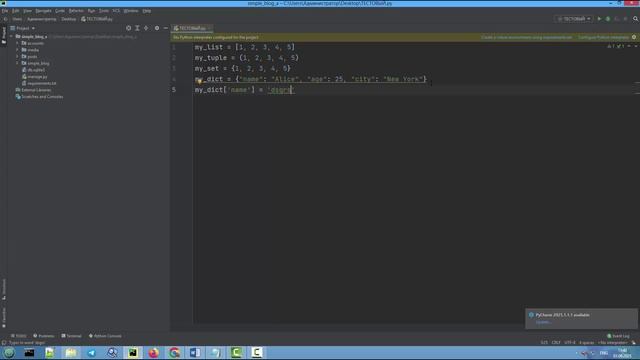Hide the Project tool window
The width and height of the screenshot is (640, 360).
pyautogui.click(x=166, y=28)
